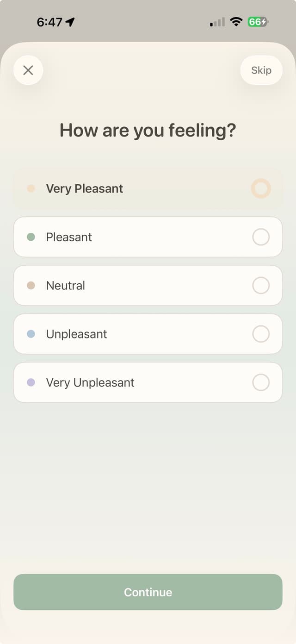296x644 pixels.
Task: Select the Very Pleasant radio button
Action: click(260, 188)
